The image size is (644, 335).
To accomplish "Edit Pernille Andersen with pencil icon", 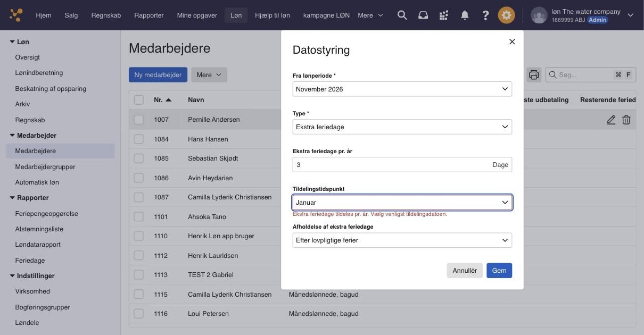I will 611,120.
